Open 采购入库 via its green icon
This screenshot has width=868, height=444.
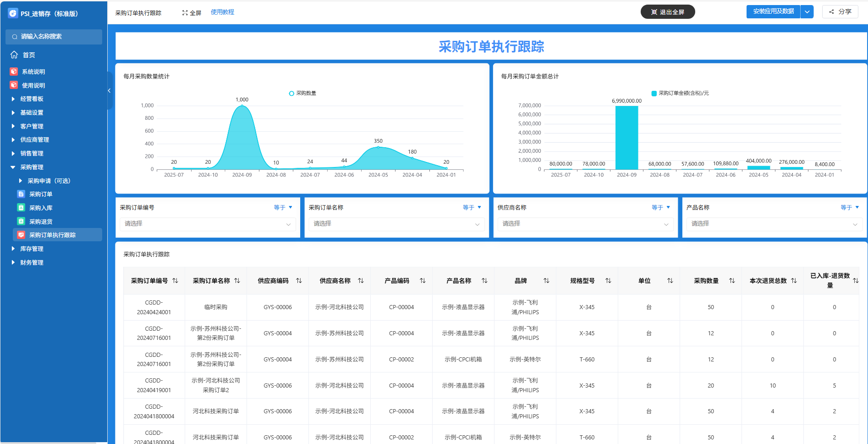click(21, 208)
